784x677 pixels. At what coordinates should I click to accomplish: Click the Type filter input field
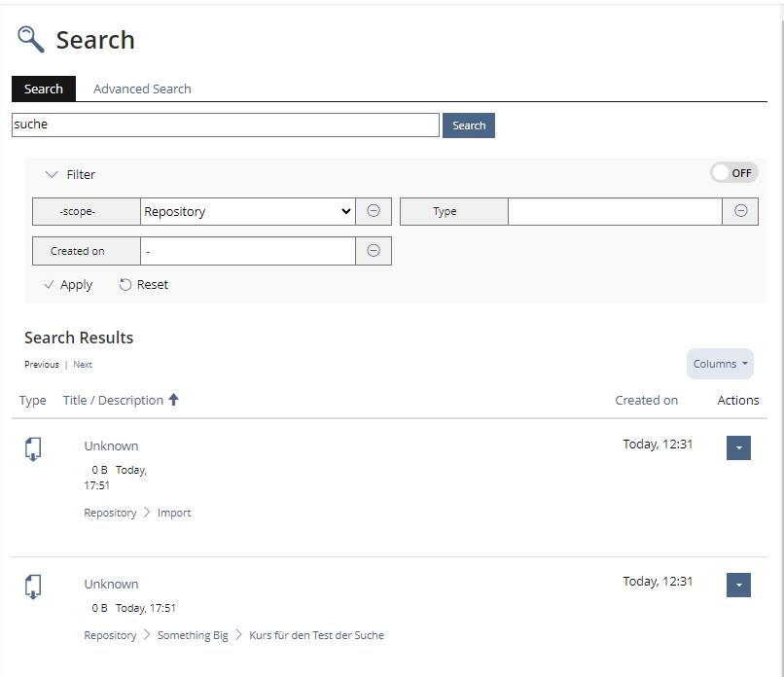(x=614, y=211)
